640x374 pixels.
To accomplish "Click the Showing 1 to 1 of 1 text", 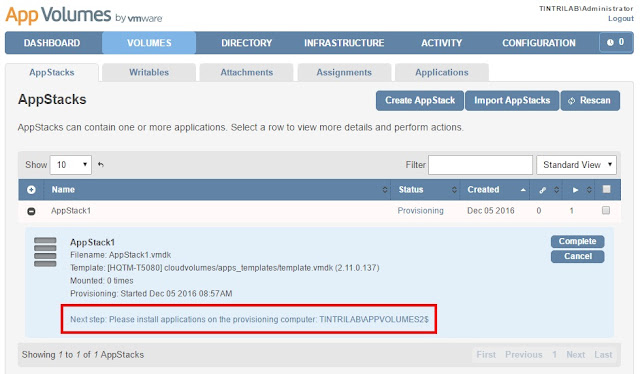I will tap(83, 354).
